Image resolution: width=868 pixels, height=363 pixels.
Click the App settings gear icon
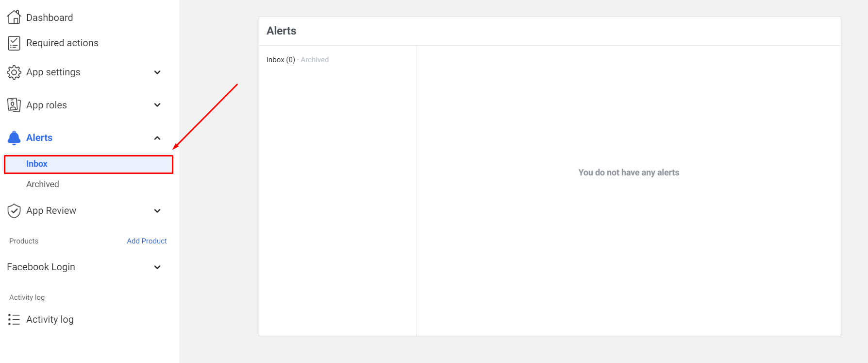14,72
